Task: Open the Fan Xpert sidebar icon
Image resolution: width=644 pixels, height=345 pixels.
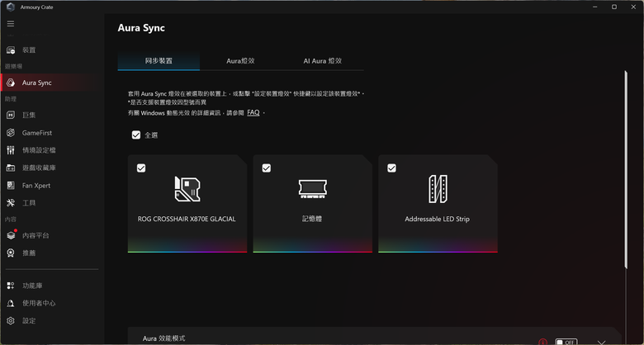Action: click(11, 186)
